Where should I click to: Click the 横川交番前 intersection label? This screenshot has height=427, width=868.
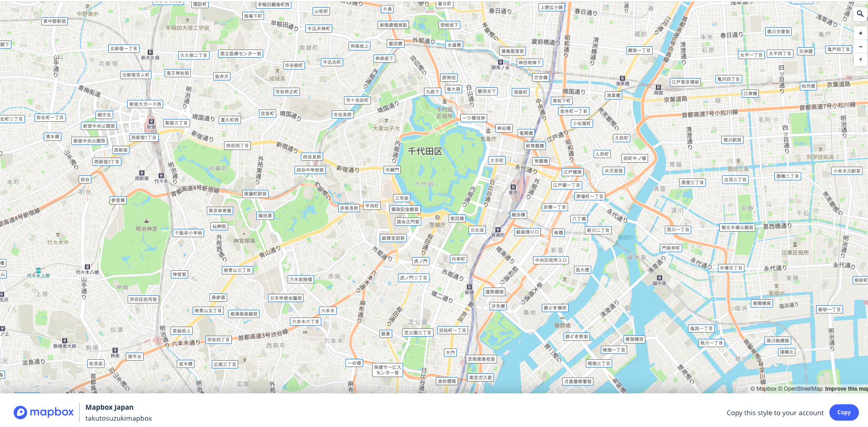[x=778, y=32]
